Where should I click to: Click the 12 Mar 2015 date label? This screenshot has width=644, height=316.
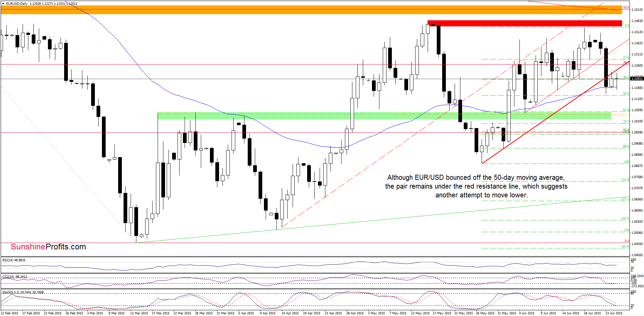pyautogui.click(x=139, y=313)
